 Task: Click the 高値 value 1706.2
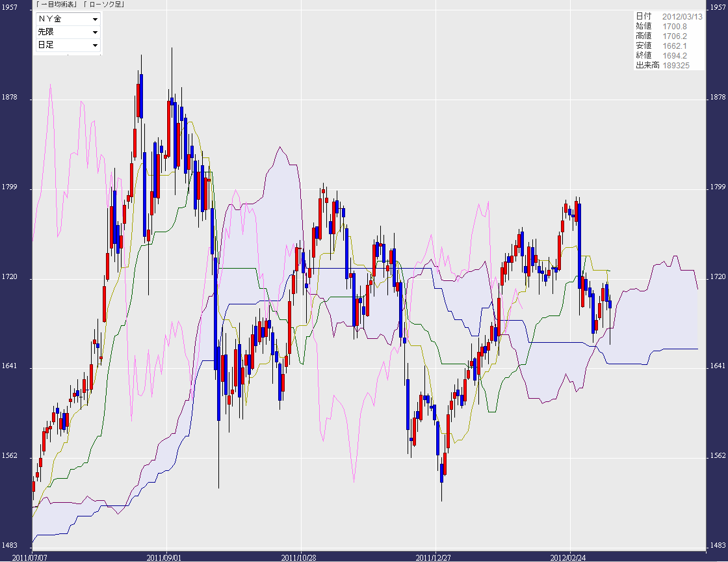675,36
